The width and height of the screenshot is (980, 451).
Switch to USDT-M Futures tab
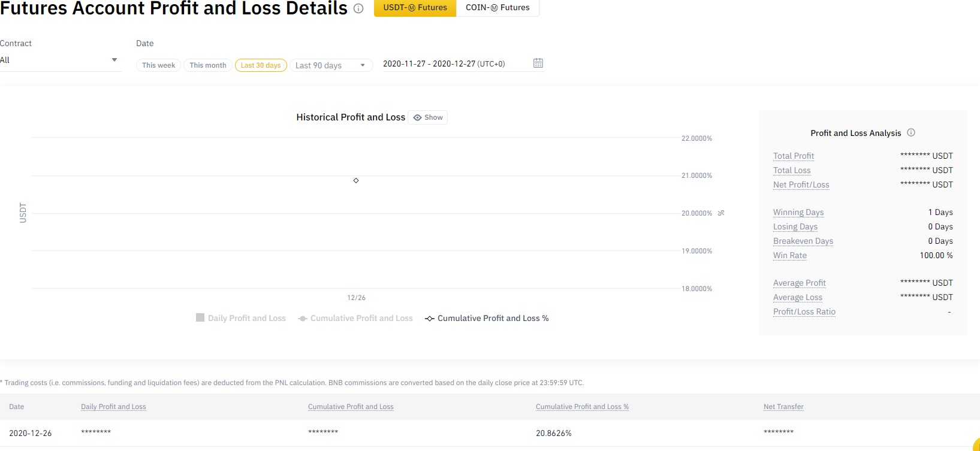(x=415, y=8)
